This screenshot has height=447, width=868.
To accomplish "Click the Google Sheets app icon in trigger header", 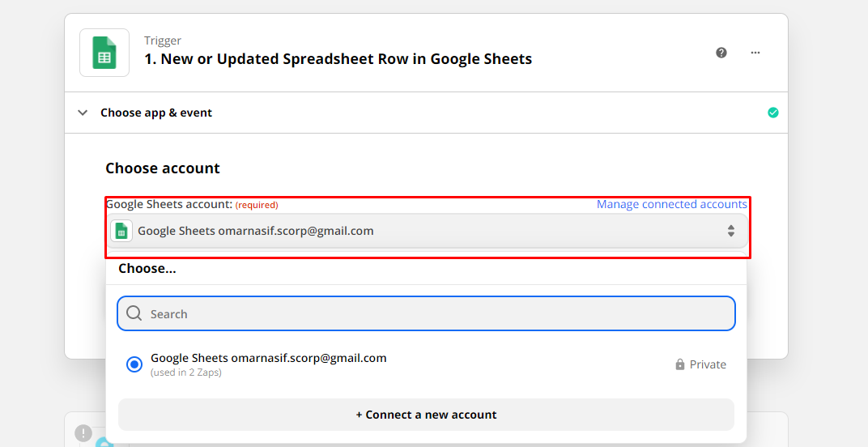I will tap(104, 53).
